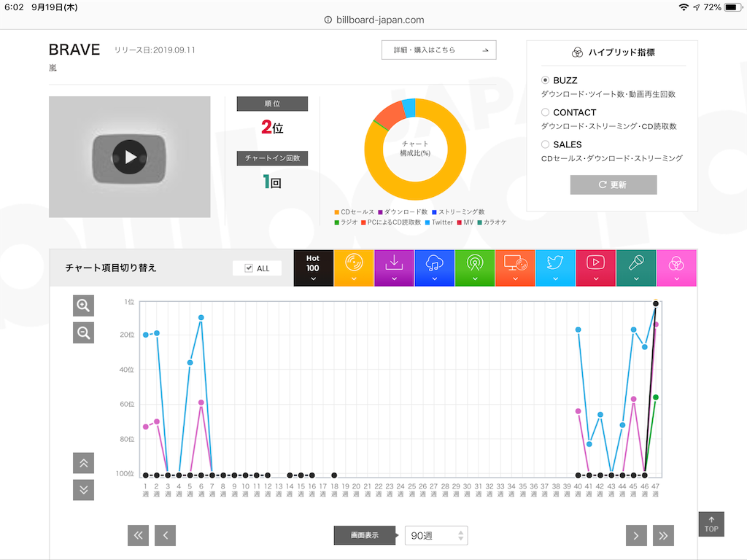
Task: Zoom into the chart using magnifier icon
Action: click(x=83, y=306)
